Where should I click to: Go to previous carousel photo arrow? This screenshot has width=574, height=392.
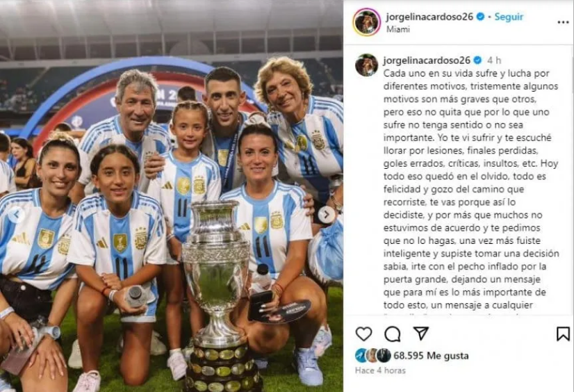pyautogui.click(x=17, y=215)
